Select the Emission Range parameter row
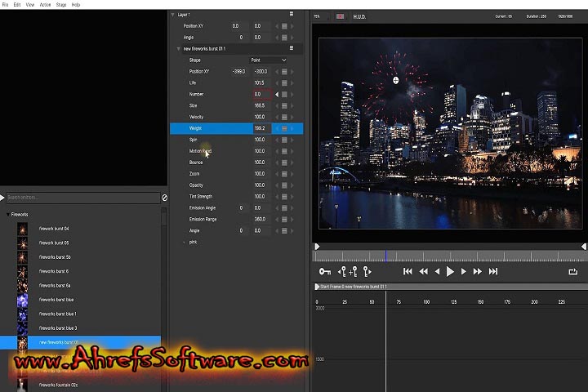 pos(237,220)
